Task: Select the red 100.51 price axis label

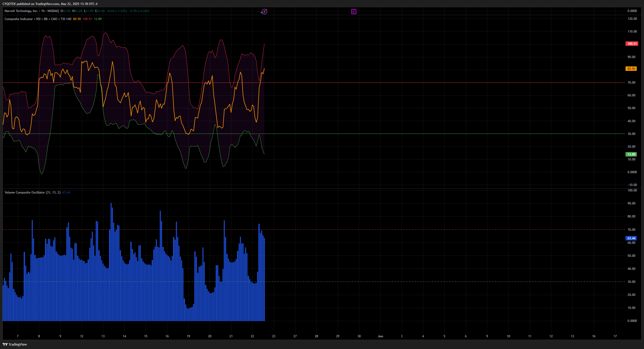Action: click(632, 44)
